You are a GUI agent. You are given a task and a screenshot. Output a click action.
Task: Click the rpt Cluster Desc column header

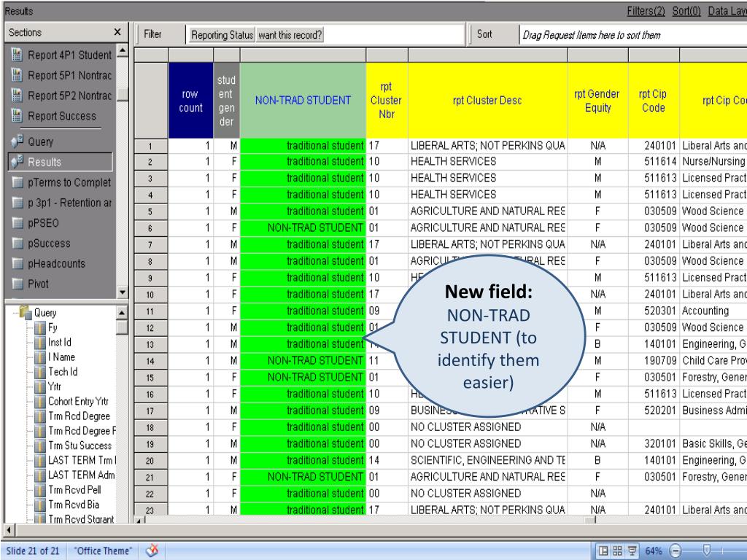(487, 101)
